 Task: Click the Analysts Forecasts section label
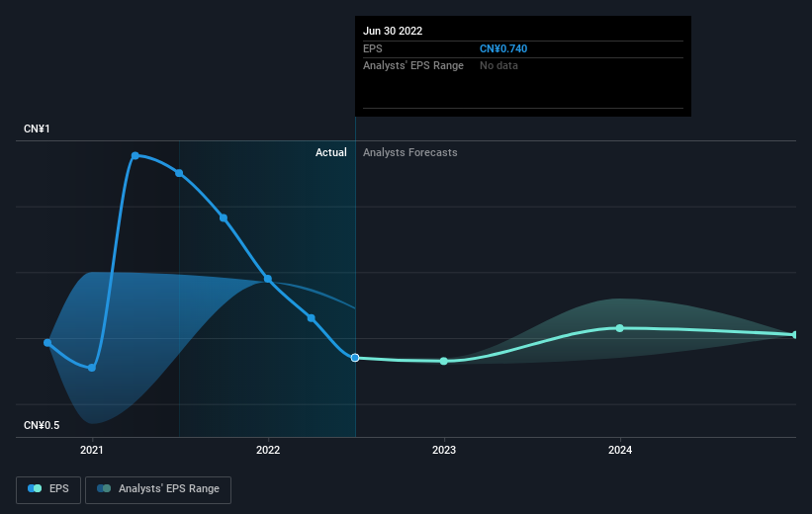410,152
